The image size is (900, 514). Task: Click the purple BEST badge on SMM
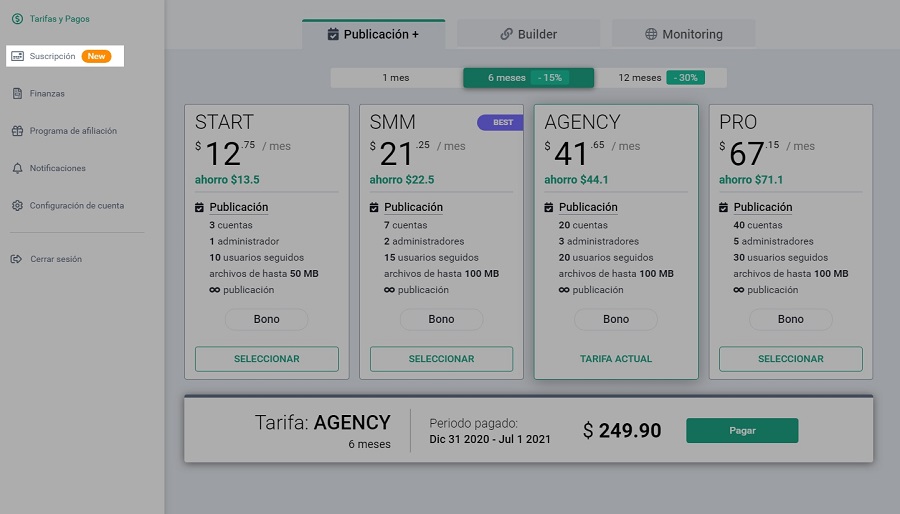tap(501, 122)
